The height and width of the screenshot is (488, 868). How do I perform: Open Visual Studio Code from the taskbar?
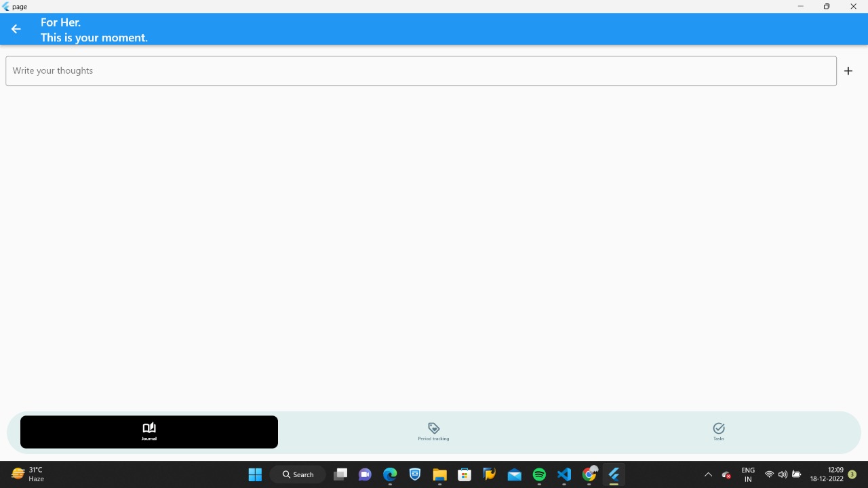564,474
